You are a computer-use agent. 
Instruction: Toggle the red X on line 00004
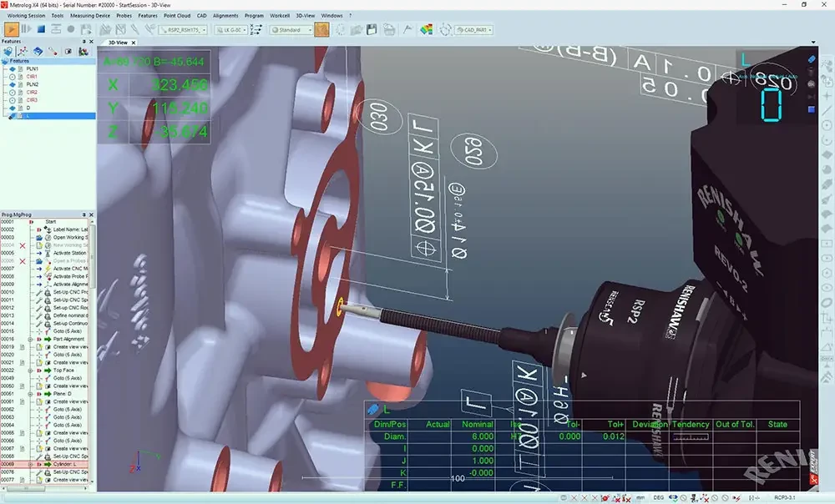click(x=23, y=245)
